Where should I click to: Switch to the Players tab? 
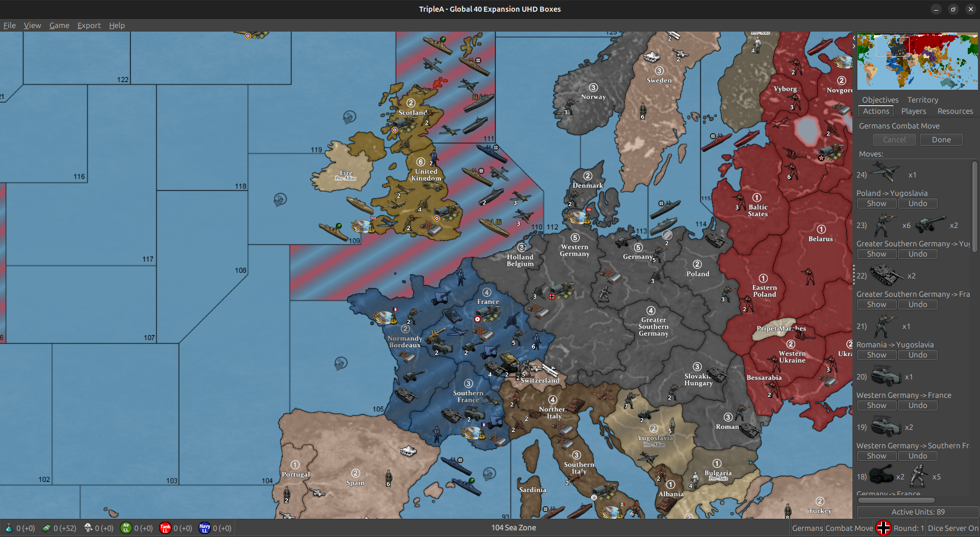pos(914,111)
